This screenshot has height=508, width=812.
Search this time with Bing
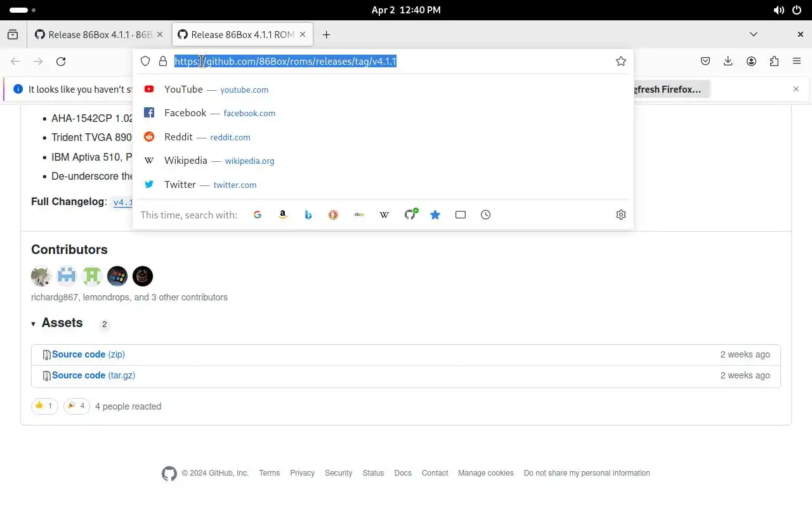point(308,215)
